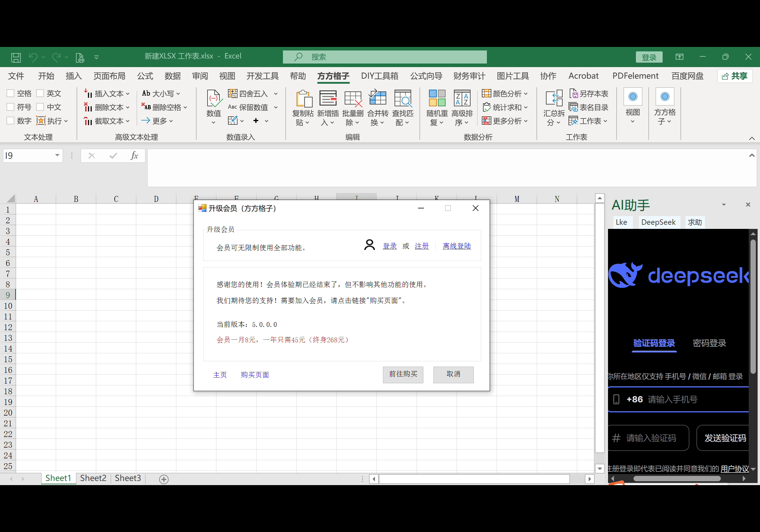
Task: Toggle the 数字 checkbox
Action: [11, 121]
